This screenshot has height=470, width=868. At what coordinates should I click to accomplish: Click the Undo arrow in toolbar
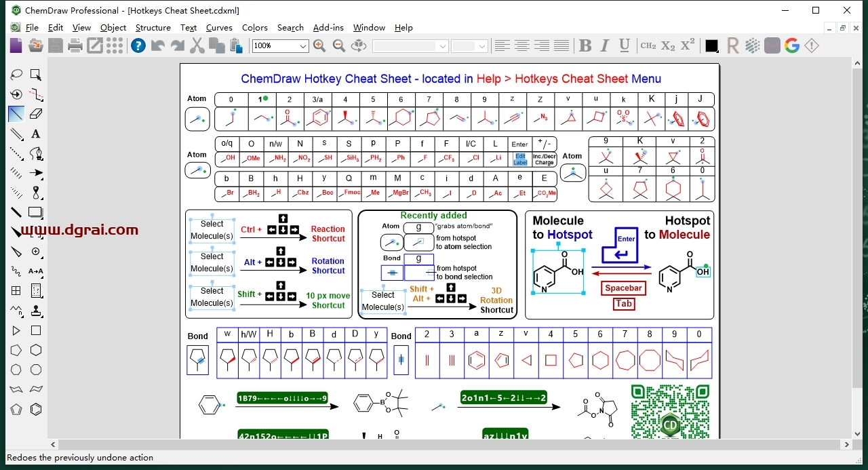(158, 45)
